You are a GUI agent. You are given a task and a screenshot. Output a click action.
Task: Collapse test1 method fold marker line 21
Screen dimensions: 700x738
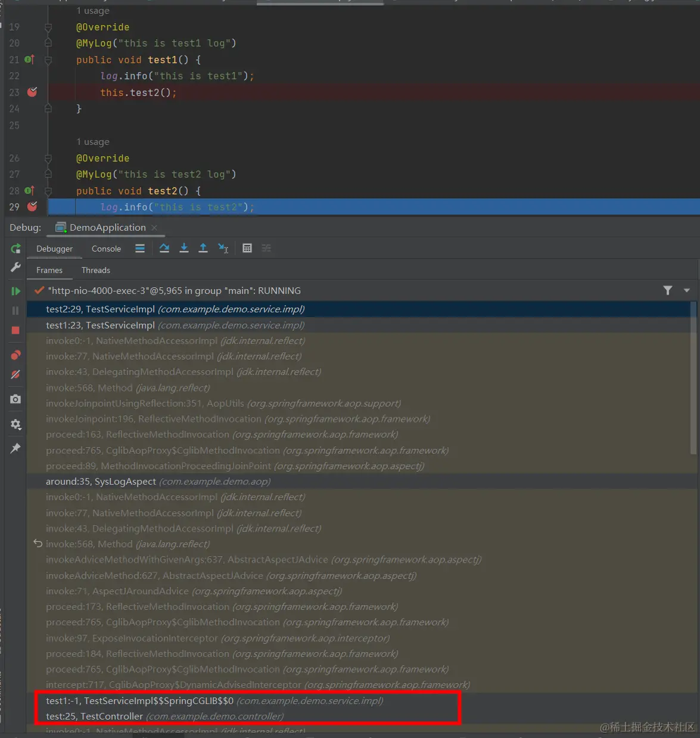(x=48, y=60)
